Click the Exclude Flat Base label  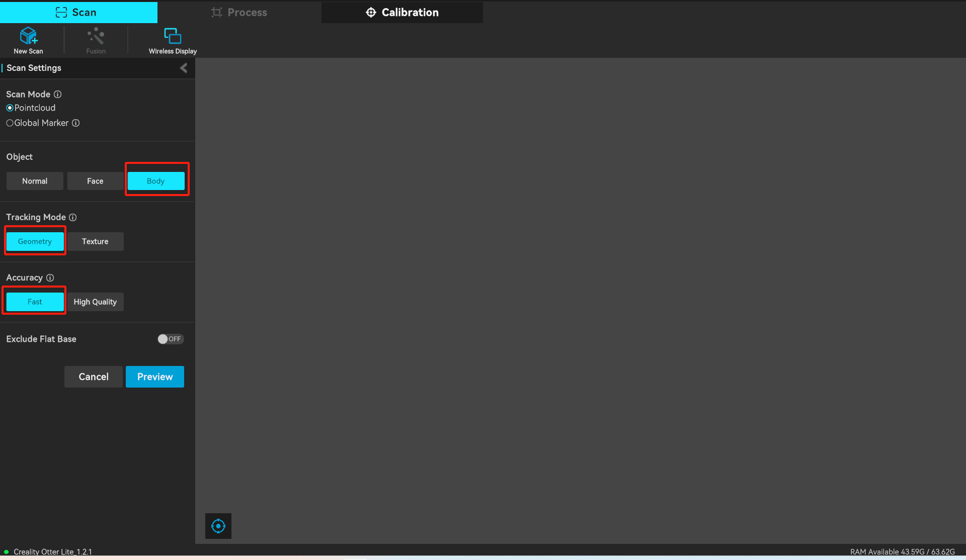[x=41, y=339]
